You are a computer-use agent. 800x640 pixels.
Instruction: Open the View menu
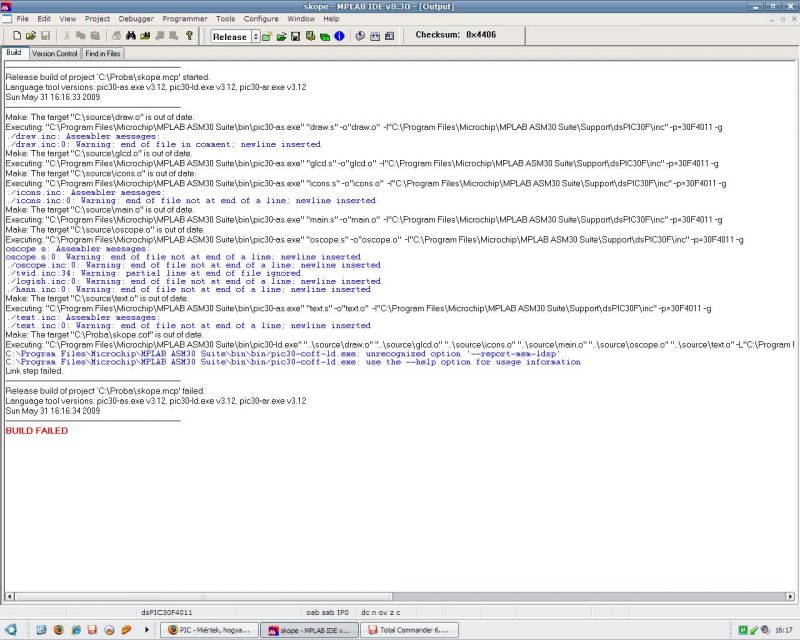tap(67, 19)
